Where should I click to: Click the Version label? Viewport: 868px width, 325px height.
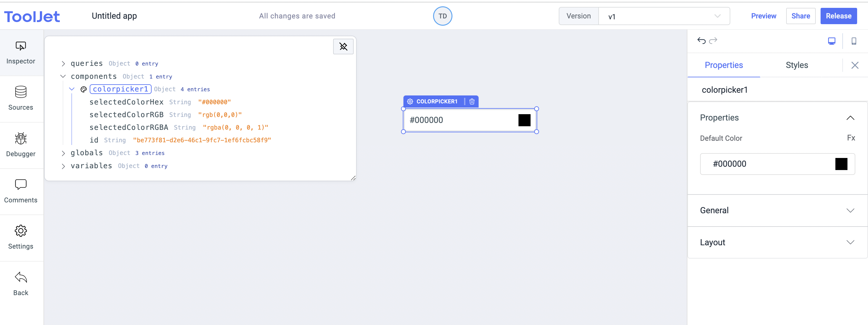(578, 16)
